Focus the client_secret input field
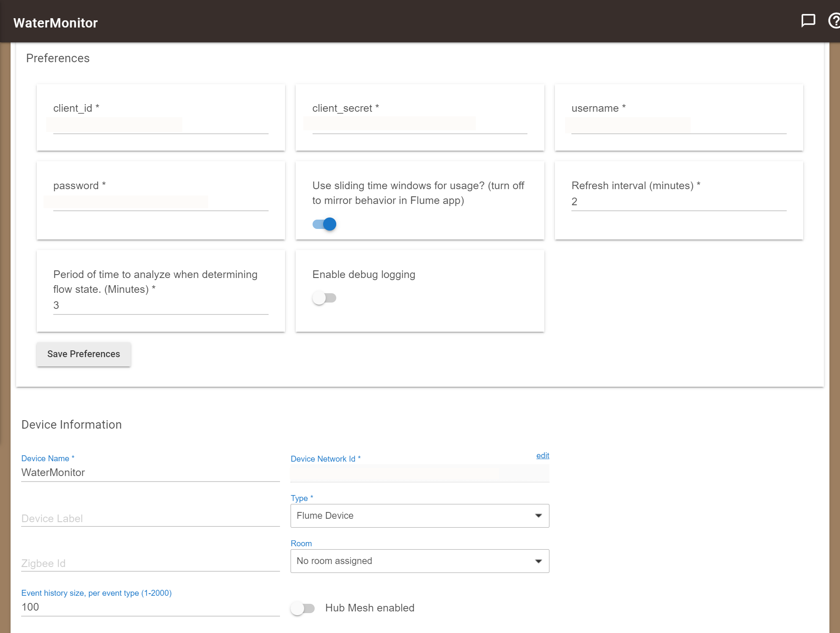This screenshot has height=633, width=840. coord(420,126)
